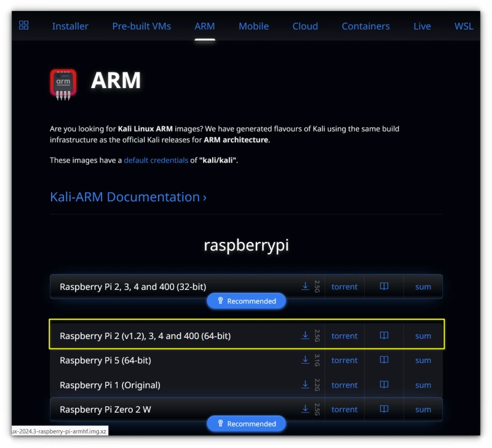Switch to the Installer tab
492x448 pixels.
(70, 26)
